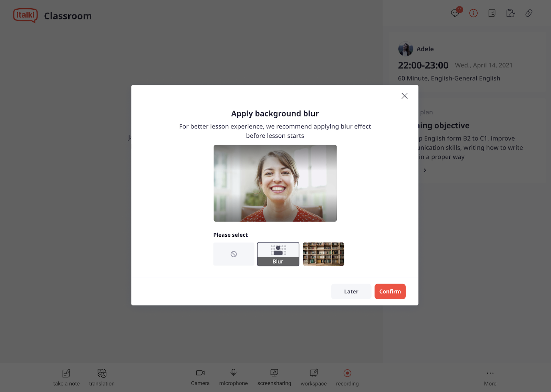The image size is (551, 392).
Task: Toggle the microphone
Action: [233, 377]
